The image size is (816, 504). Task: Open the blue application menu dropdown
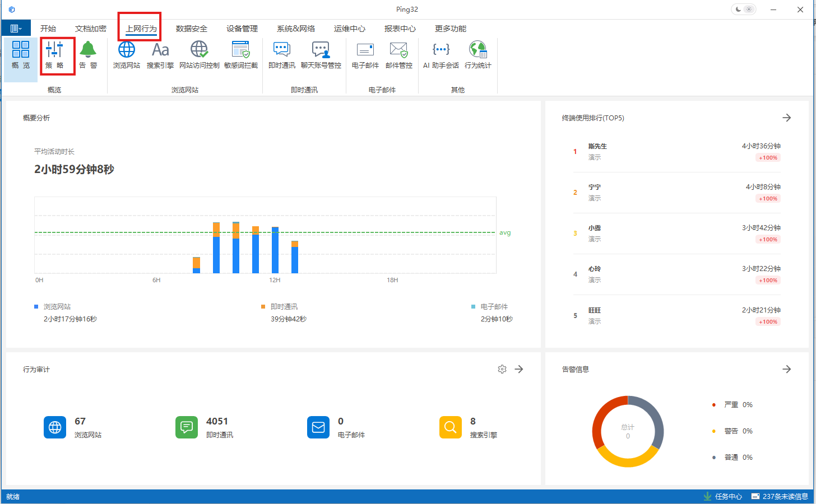point(16,29)
